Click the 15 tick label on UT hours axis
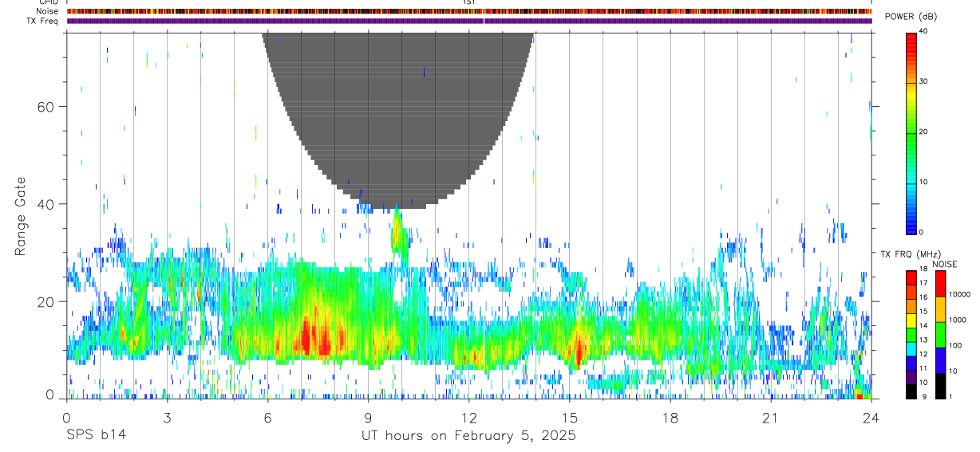Screen dimensions: 980x452 (x=569, y=417)
